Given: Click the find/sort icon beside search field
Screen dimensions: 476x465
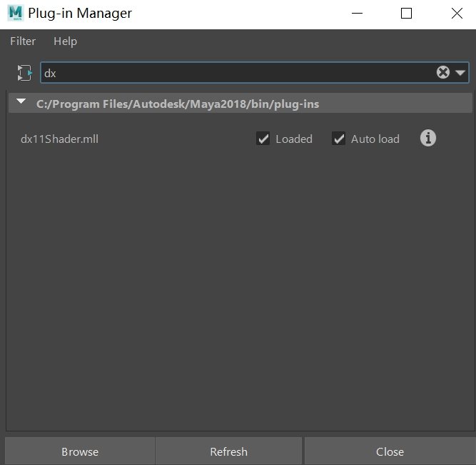Looking at the screenshot, I should tap(24, 73).
